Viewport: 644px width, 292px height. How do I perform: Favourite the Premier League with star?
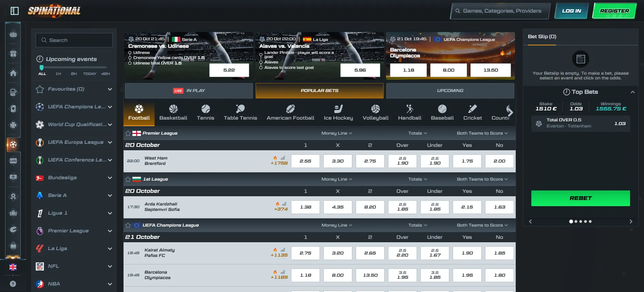[x=128, y=133]
